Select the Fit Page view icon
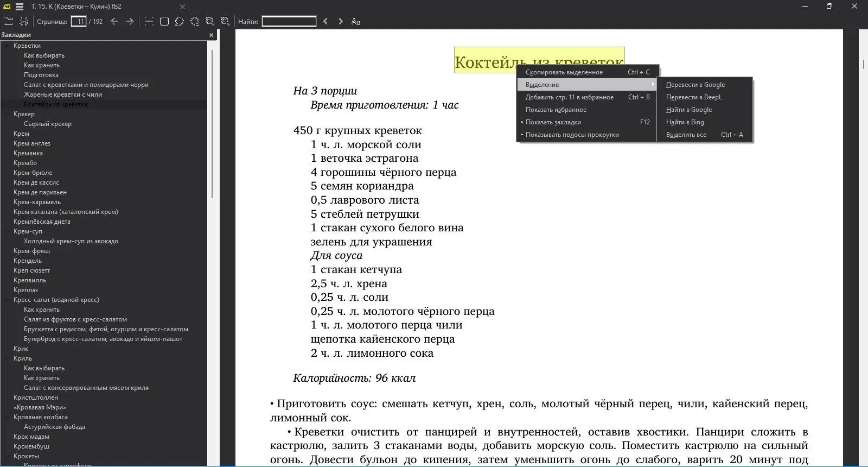The image size is (868, 467). click(x=164, y=21)
